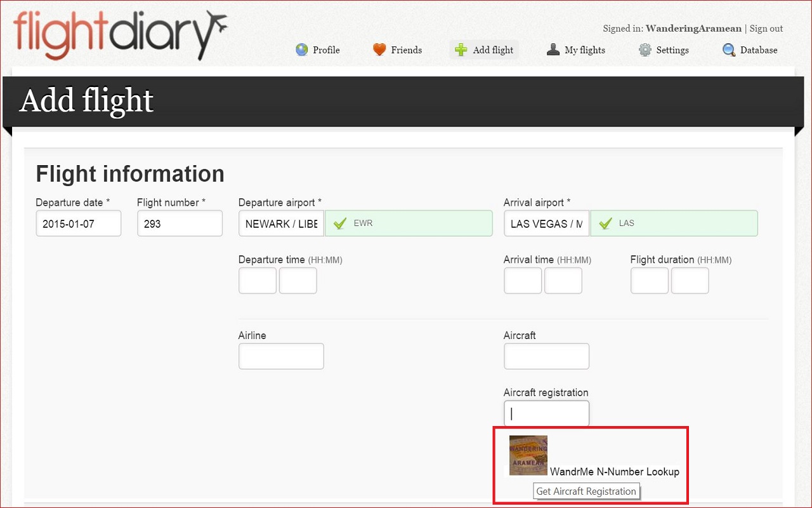812x508 pixels.
Task: Click the Departure date field
Action: [78, 224]
